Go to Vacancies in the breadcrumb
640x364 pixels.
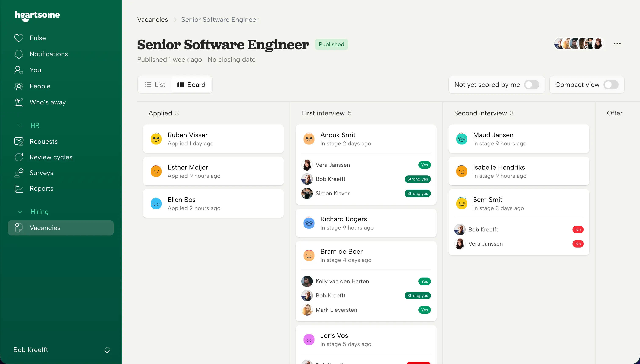pyautogui.click(x=152, y=19)
